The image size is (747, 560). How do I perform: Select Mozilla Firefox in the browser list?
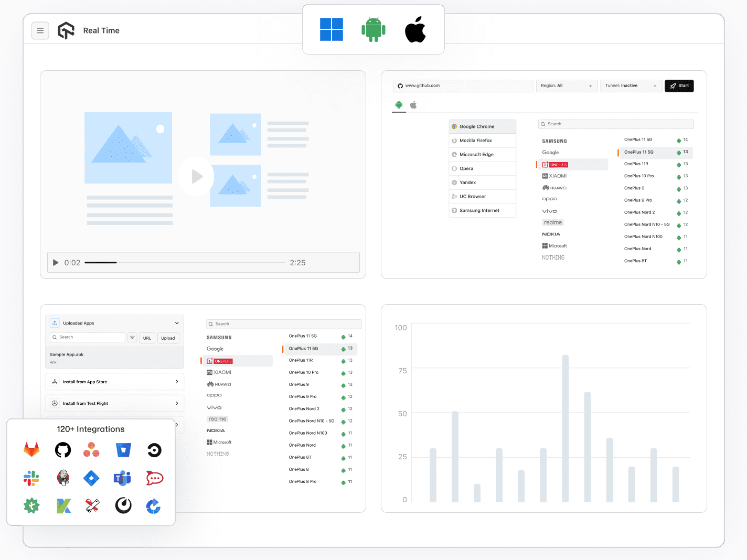483,141
